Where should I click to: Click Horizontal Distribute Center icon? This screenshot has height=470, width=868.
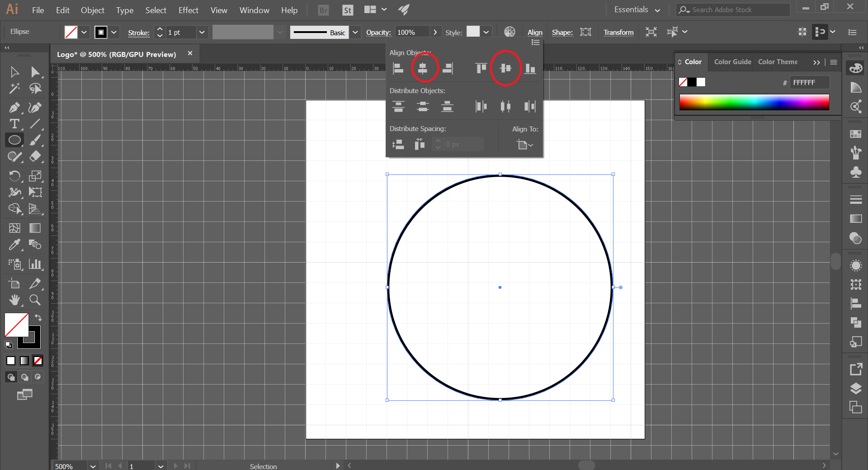[x=505, y=107]
